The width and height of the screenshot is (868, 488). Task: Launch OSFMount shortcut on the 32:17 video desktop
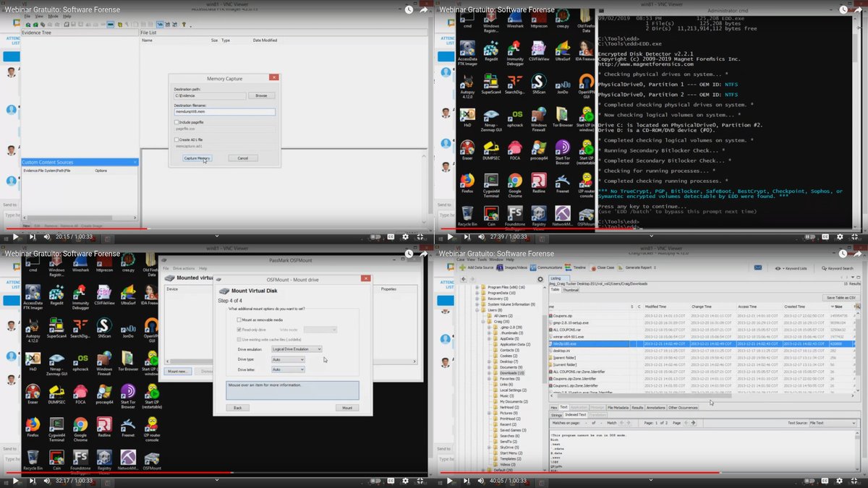click(x=152, y=461)
